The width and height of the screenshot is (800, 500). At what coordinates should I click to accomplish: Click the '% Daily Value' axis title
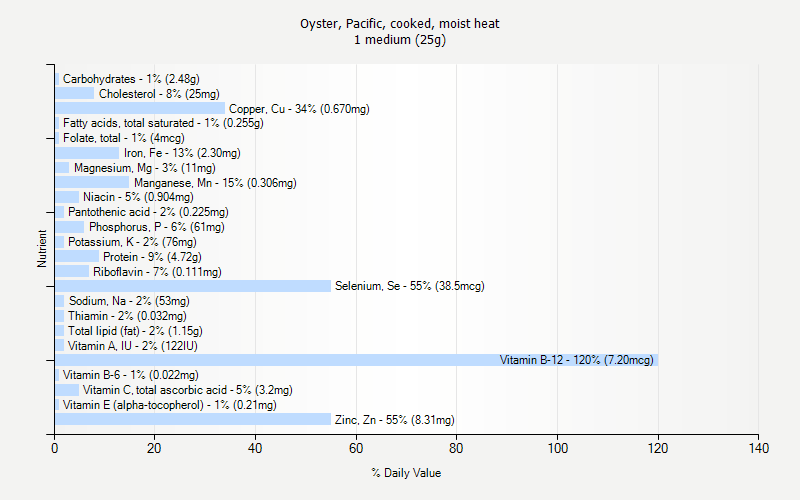tap(406, 473)
